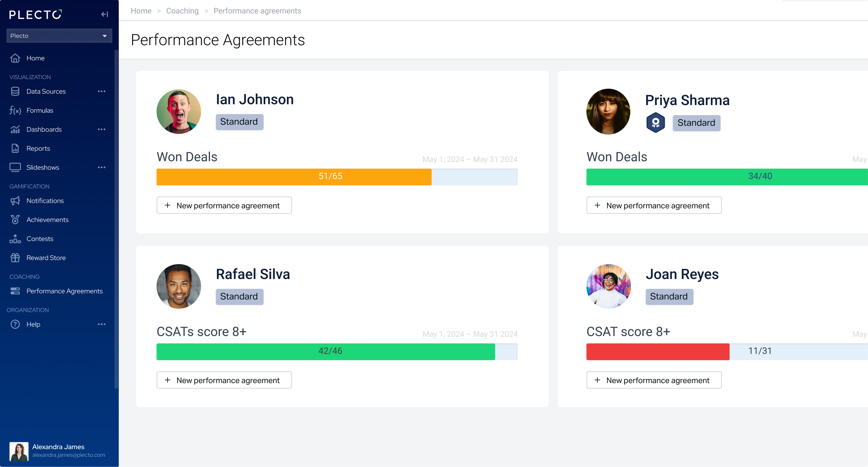Click the Contests podium icon
Image resolution: width=868 pixels, height=467 pixels.
15,239
